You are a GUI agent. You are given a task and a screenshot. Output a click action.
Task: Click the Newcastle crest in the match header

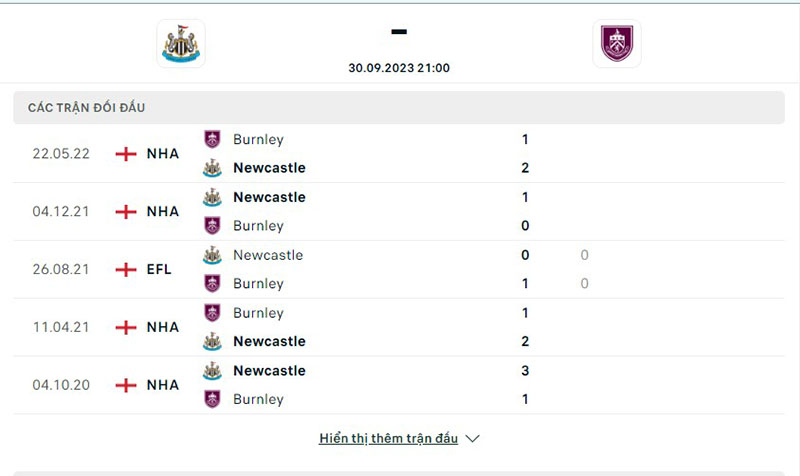point(181,43)
